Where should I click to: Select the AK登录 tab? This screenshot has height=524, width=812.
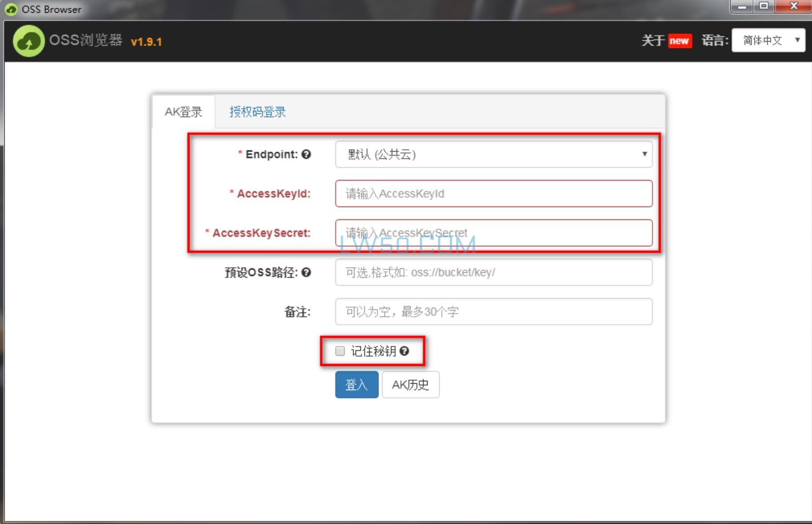click(183, 112)
